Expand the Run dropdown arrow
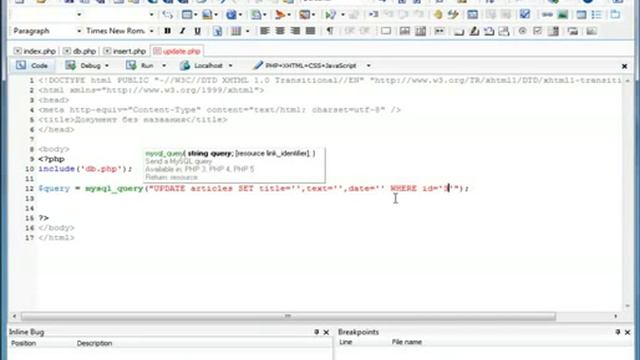Screen dimensions: 640x360 [x=164, y=66]
